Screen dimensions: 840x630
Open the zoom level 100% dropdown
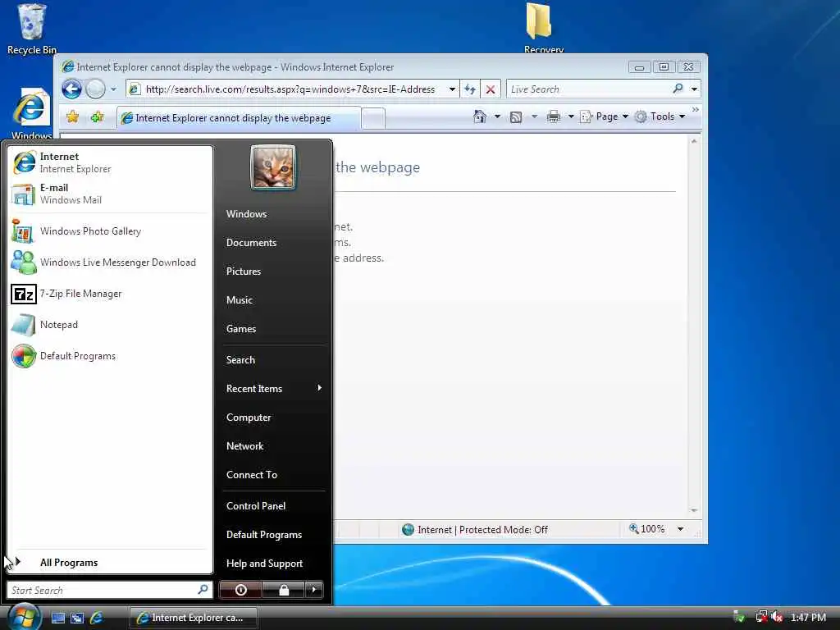680,529
